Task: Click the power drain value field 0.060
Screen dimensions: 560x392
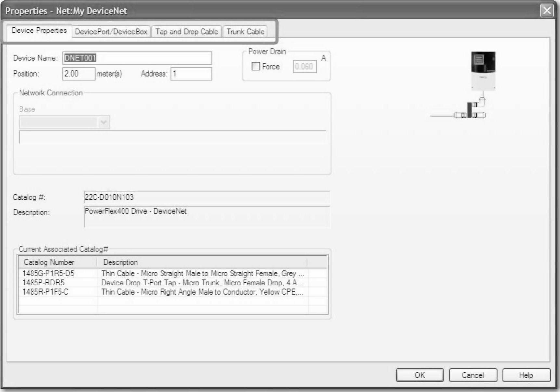Action: [x=305, y=67]
